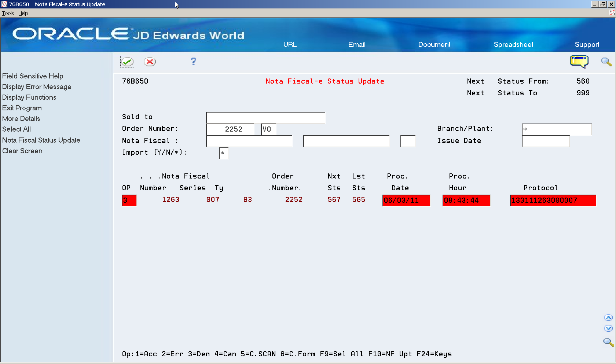Click Select All link
The height and width of the screenshot is (364, 616).
click(x=16, y=129)
